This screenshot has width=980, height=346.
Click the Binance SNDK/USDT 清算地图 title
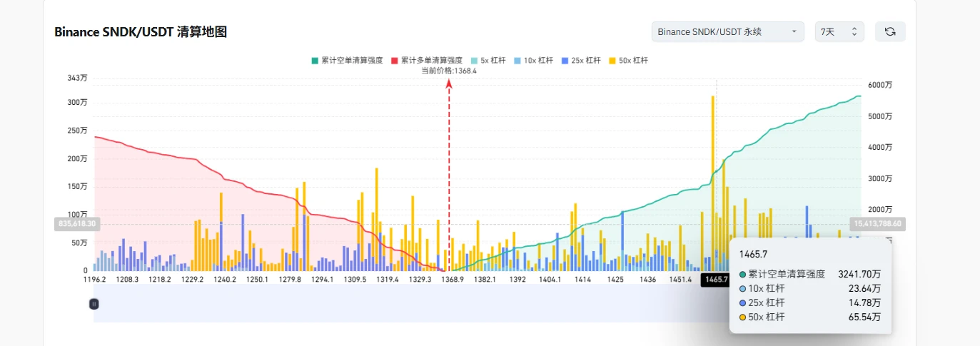141,32
